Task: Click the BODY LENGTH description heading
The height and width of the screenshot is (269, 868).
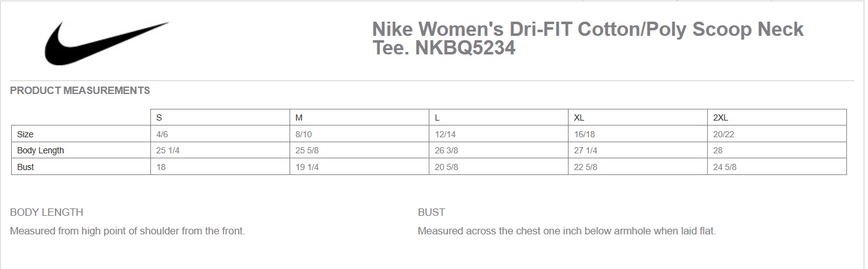Action: (x=46, y=213)
